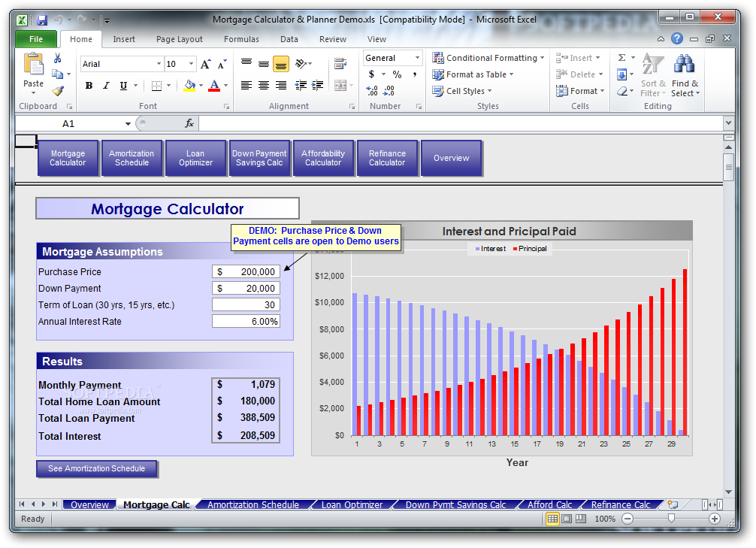Apply Comma Style format
The width and height of the screenshot is (756, 548).
coord(414,74)
